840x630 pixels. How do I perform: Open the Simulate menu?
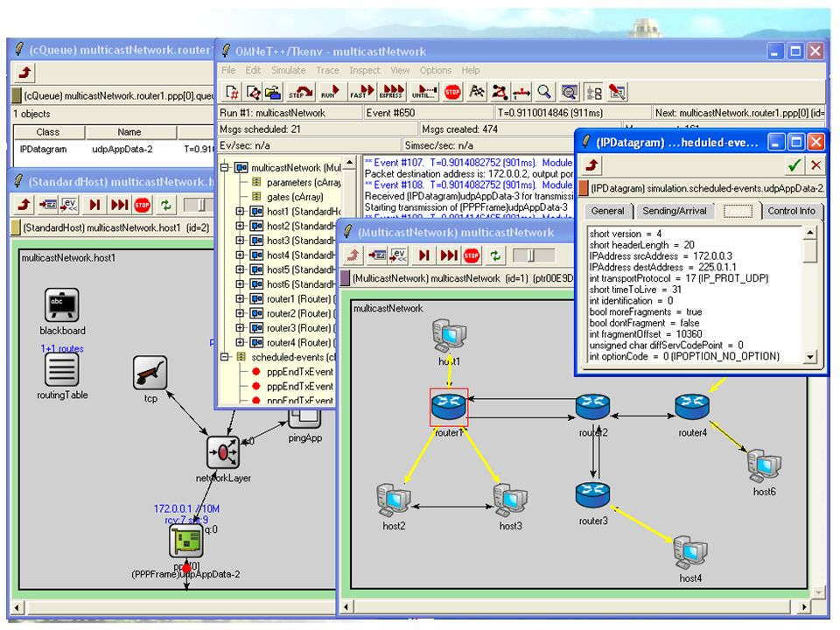[x=288, y=70]
